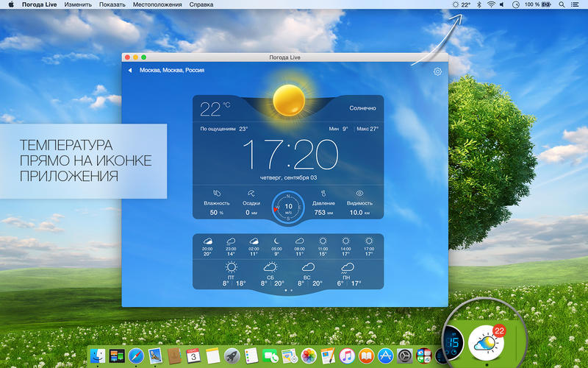Open Pages from the Dock
This screenshot has height=368, width=588.
[x=328, y=355]
